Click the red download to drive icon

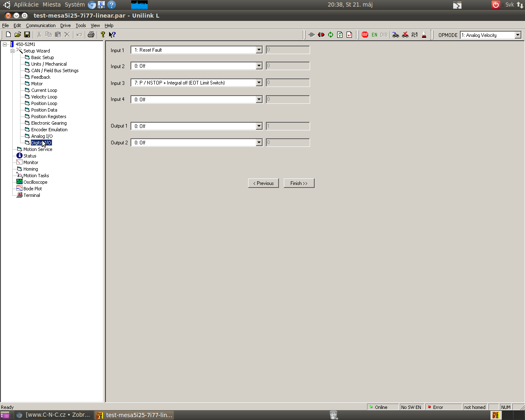coord(424,35)
